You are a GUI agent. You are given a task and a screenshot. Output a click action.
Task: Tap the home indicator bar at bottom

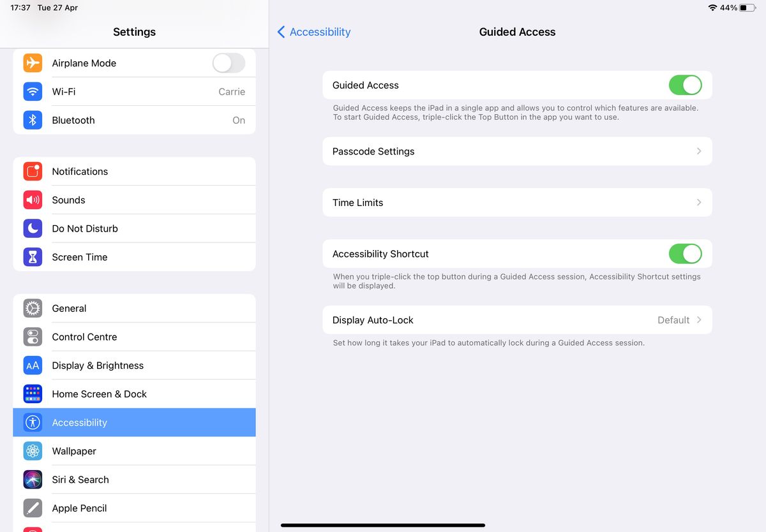pyautogui.click(x=383, y=524)
